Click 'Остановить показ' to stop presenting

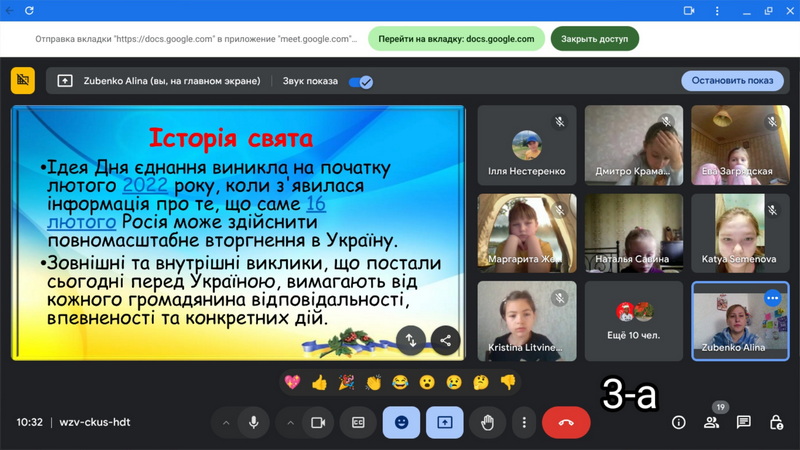coord(732,81)
